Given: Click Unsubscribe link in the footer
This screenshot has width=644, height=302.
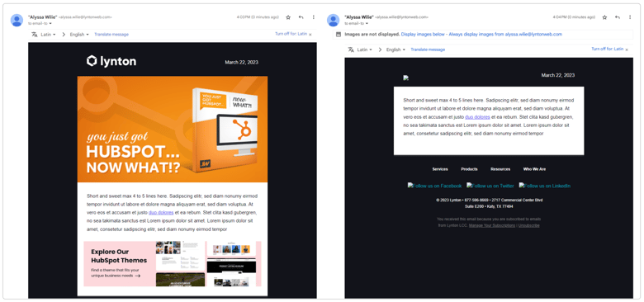Looking at the screenshot, I should click(x=528, y=226).
